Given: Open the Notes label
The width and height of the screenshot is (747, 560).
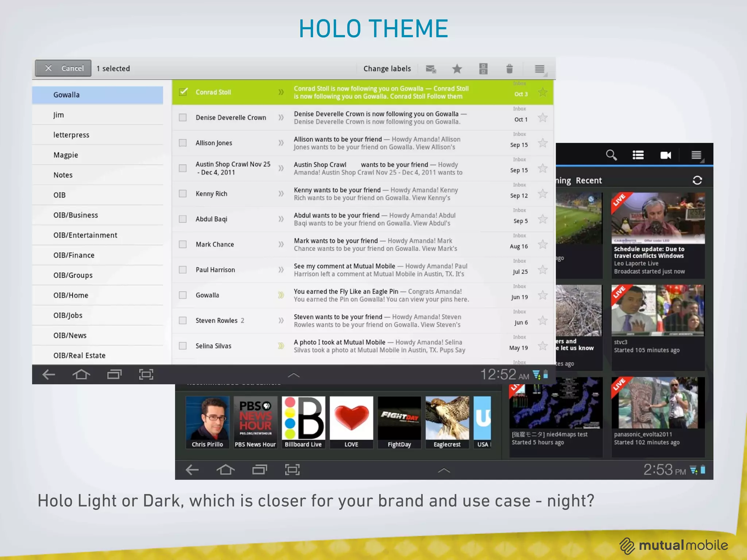Looking at the screenshot, I should [97, 175].
